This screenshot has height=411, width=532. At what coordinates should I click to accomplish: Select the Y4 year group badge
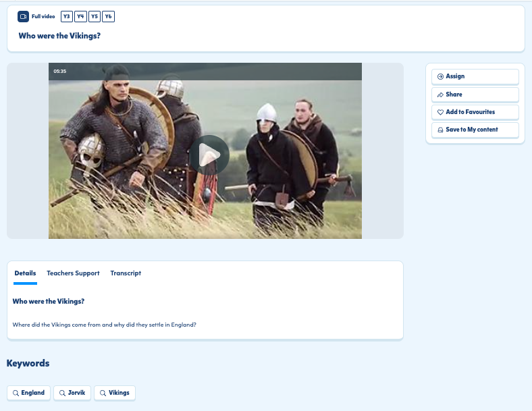80,17
